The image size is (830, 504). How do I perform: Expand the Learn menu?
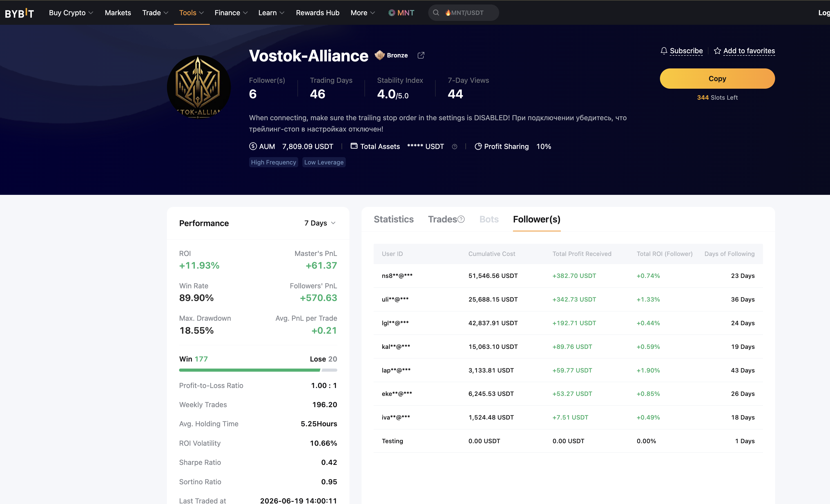pyautogui.click(x=271, y=13)
